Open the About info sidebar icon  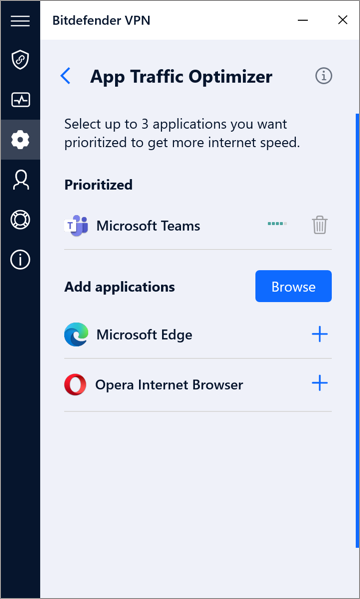[20, 260]
